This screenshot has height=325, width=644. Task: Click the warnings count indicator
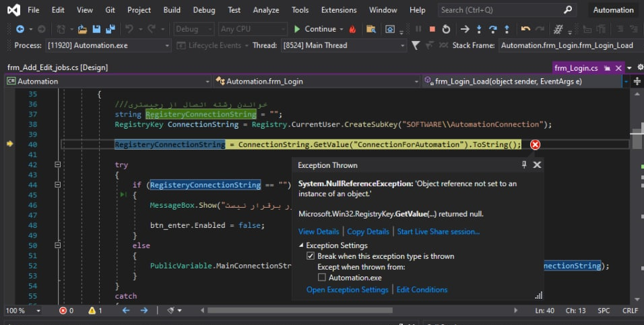click(x=95, y=311)
